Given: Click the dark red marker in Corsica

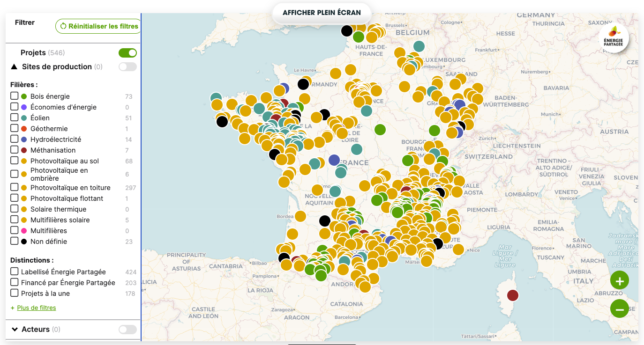Looking at the screenshot, I should [x=513, y=295].
